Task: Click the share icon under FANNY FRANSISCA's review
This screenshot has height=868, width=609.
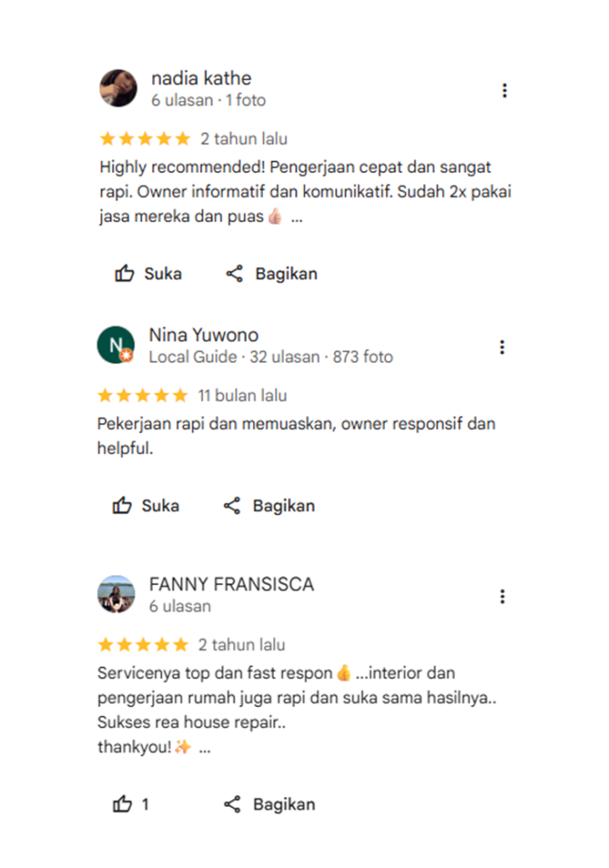Action: click(x=232, y=804)
